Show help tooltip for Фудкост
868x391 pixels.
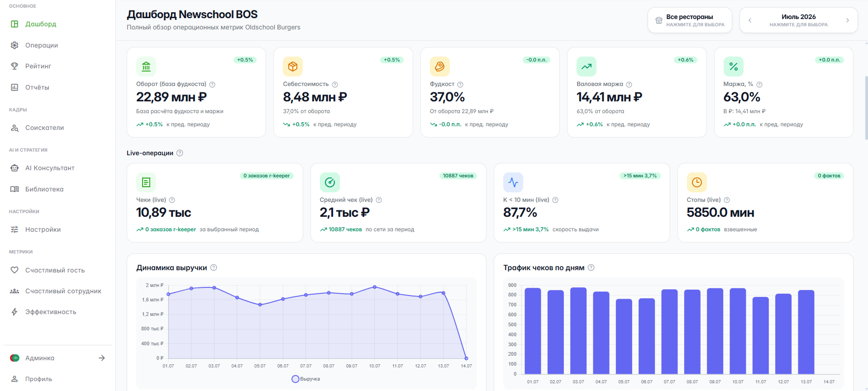[460, 85]
